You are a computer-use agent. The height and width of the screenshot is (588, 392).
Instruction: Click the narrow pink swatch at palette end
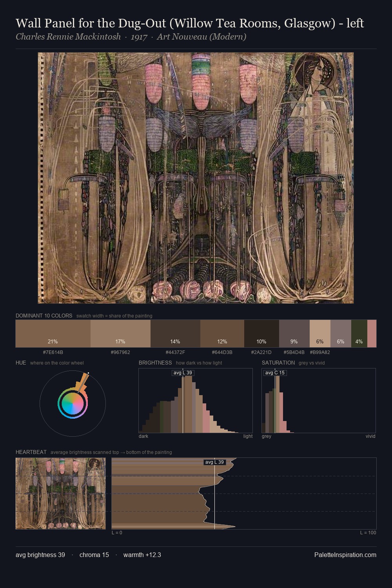pyautogui.click(x=372, y=334)
